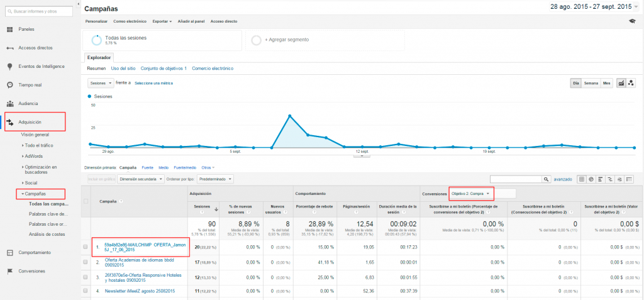Image resolution: width=644 pixels, height=300 pixels.
Task: Switch to Uso del sitio tab
Action: 123,68
